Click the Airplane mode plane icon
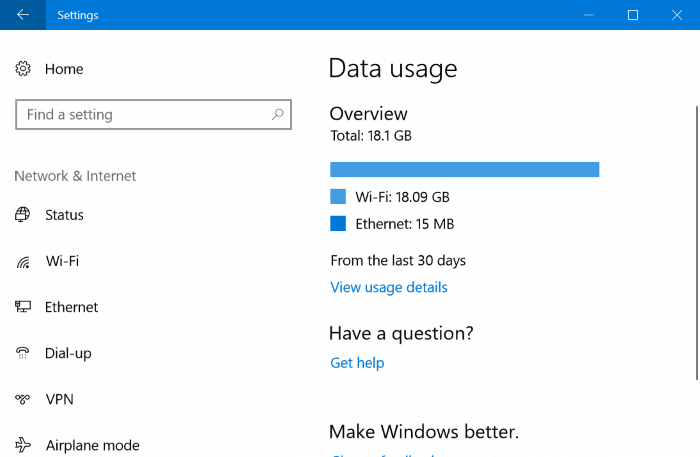Image resolution: width=700 pixels, height=457 pixels. (23, 445)
